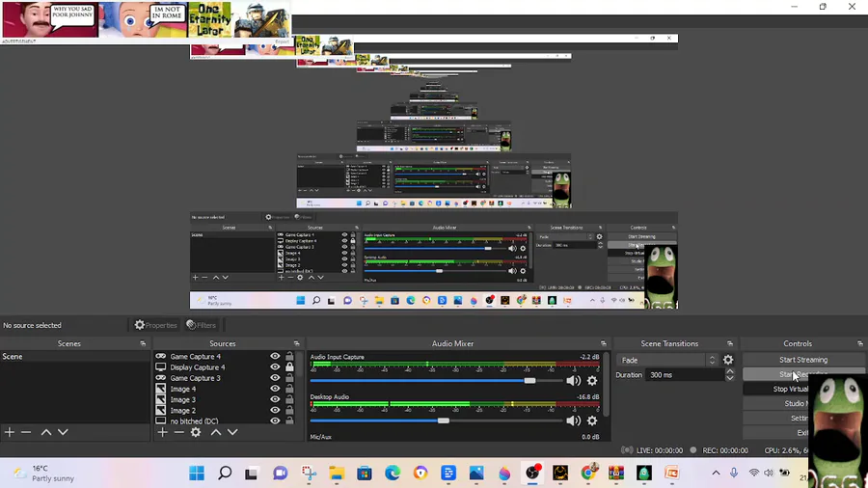Lock the Image 4 source

coord(289,389)
